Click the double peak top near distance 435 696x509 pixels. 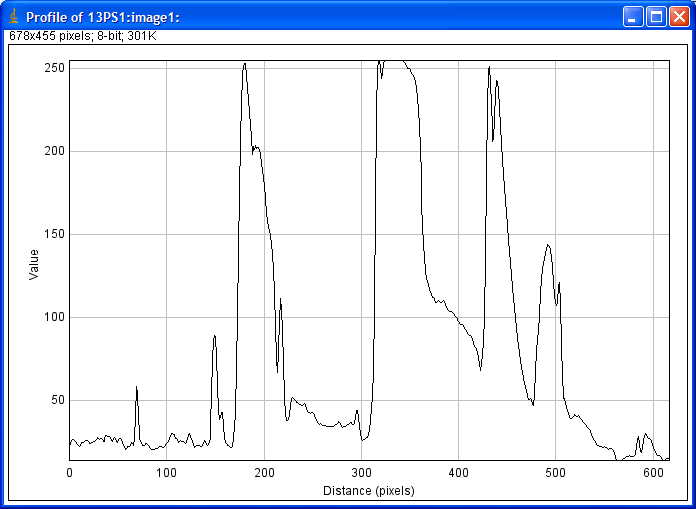pos(489,69)
